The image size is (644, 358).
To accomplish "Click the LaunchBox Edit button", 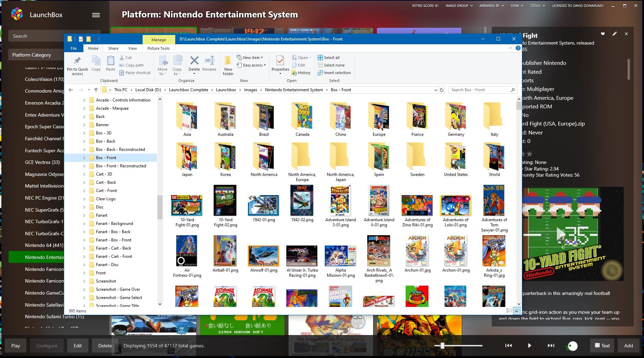I will 77,346.
